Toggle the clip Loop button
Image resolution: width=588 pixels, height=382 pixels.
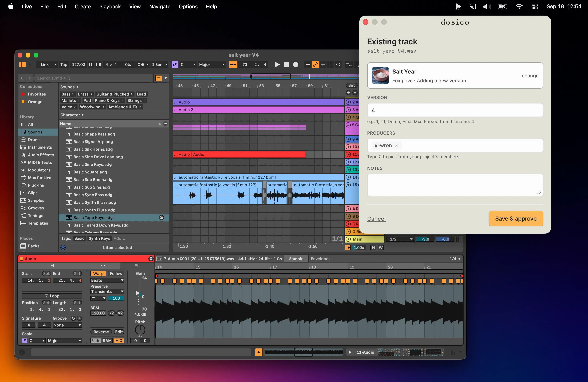tap(52, 296)
